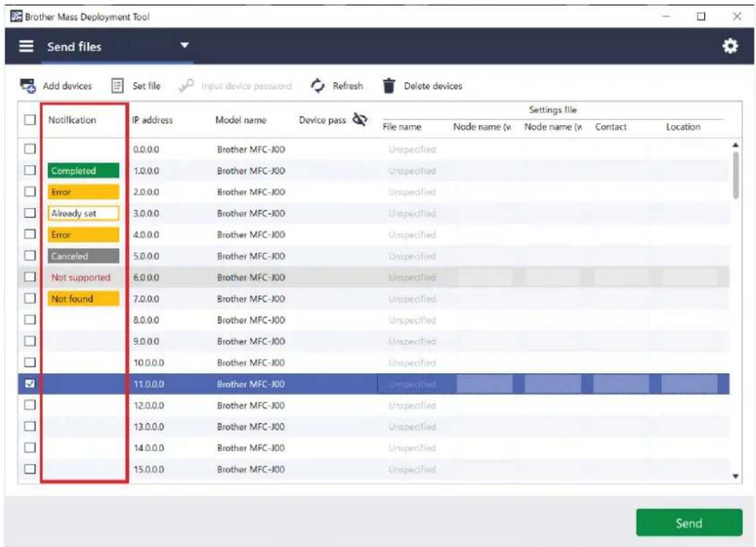
Task: Click the Refresh arrows icon
Action: tap(318, 86)
